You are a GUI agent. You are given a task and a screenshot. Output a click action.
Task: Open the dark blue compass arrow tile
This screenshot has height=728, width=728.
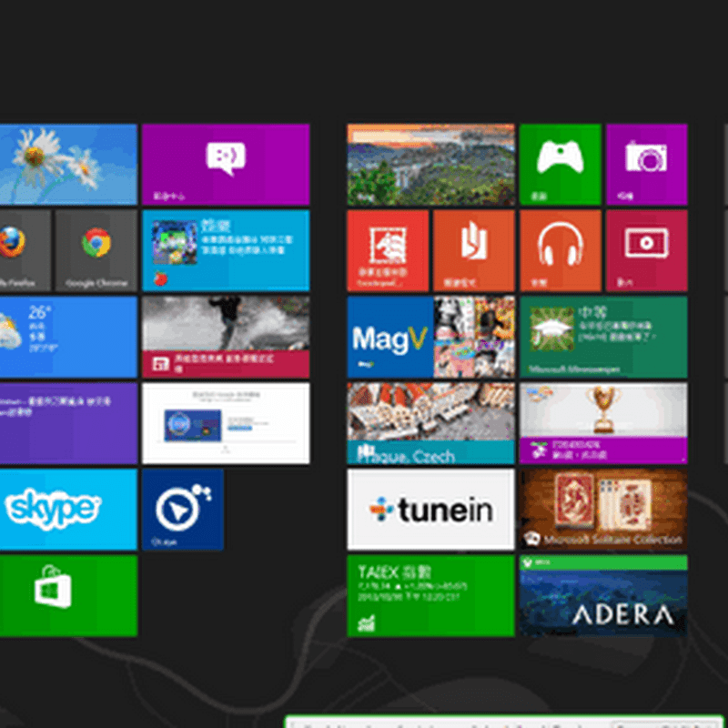point(183,510)
